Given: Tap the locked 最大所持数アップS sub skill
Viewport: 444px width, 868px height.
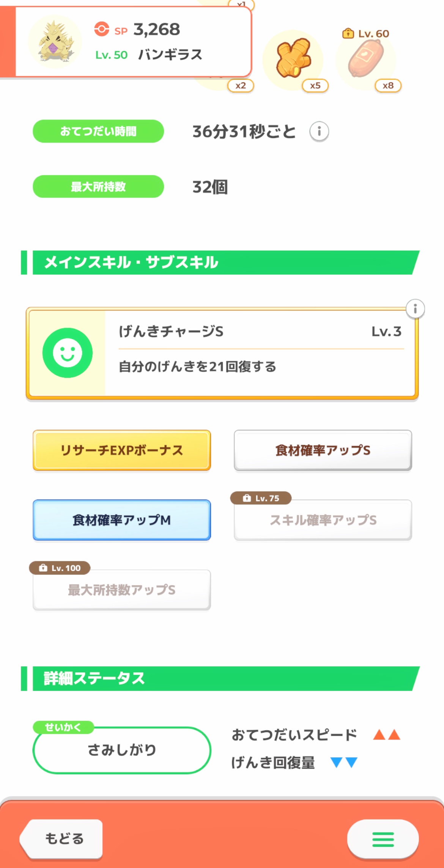Looking at the screenshot, I should [122, 590].
